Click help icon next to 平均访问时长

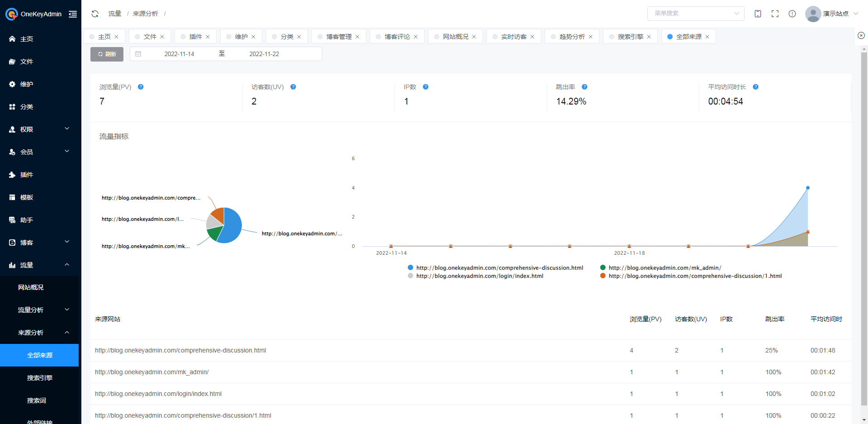pos(755,87)
